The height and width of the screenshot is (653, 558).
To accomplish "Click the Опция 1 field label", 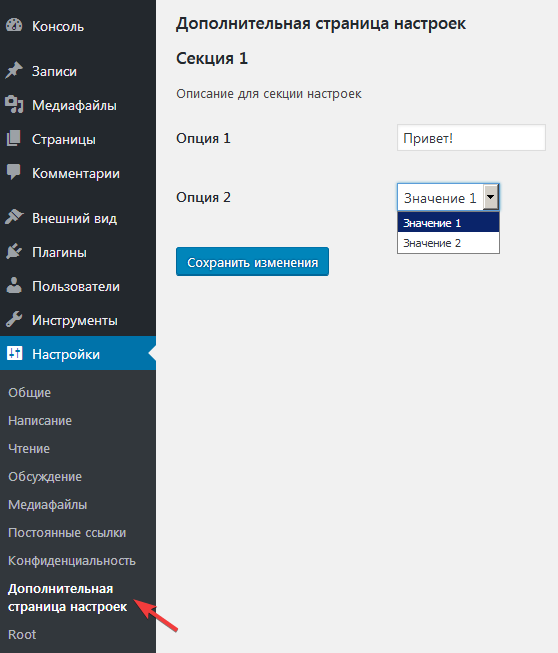I will [203, 138].
